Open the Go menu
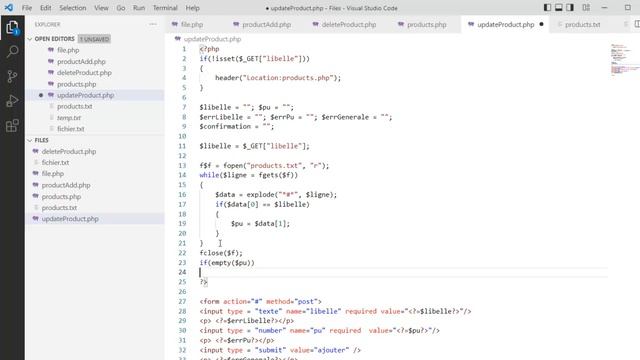Image resolution: width=640 pixels, height=360 pixels. pyautogui.click(x=121, y=8)
